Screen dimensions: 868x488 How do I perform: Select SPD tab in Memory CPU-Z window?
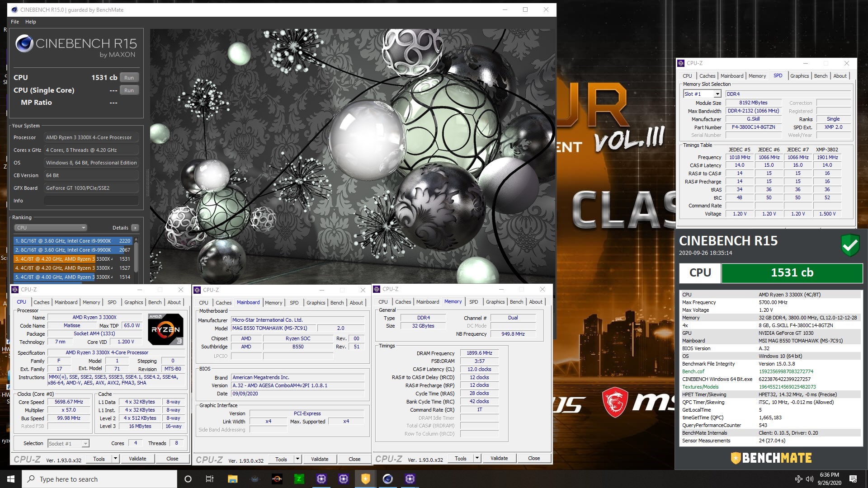coord(473,302)
